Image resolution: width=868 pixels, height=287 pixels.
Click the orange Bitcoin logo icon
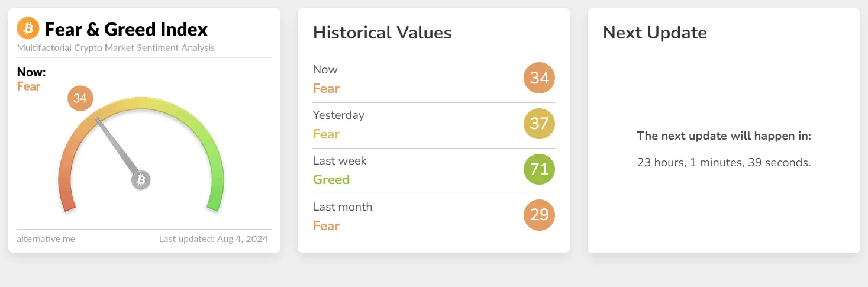click(x=28, y=28)
